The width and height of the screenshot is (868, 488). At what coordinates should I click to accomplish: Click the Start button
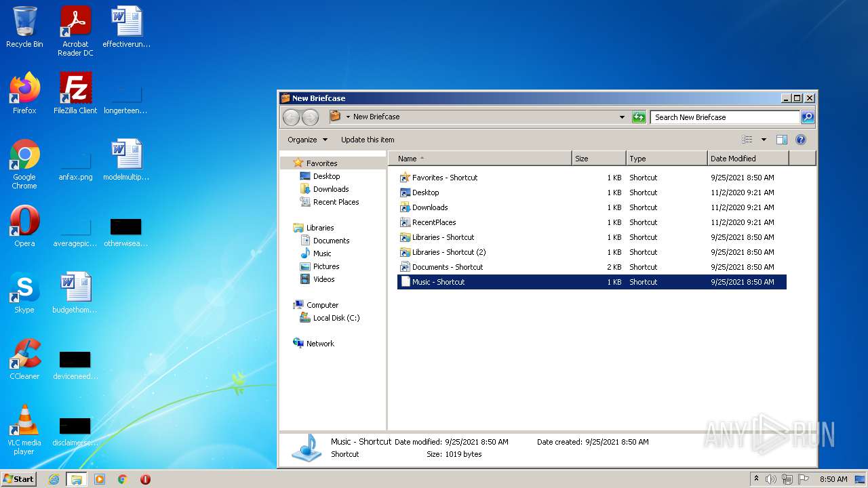coord(18,479)
